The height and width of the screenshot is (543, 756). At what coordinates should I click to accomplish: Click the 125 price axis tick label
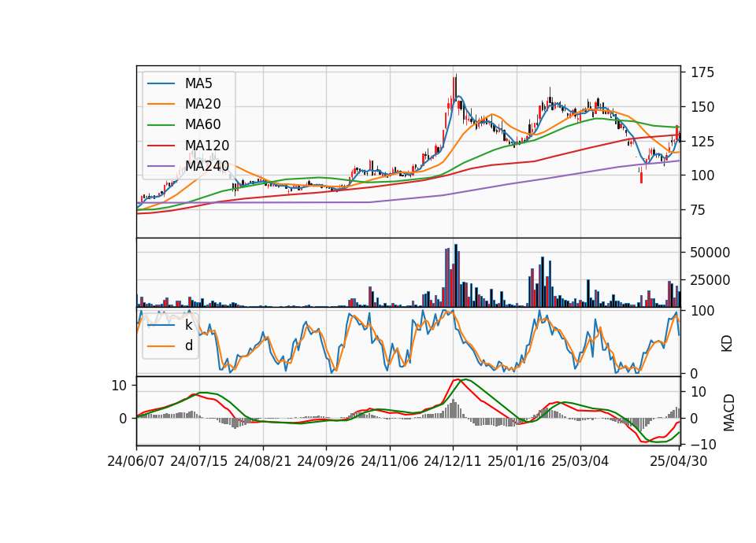702,142
